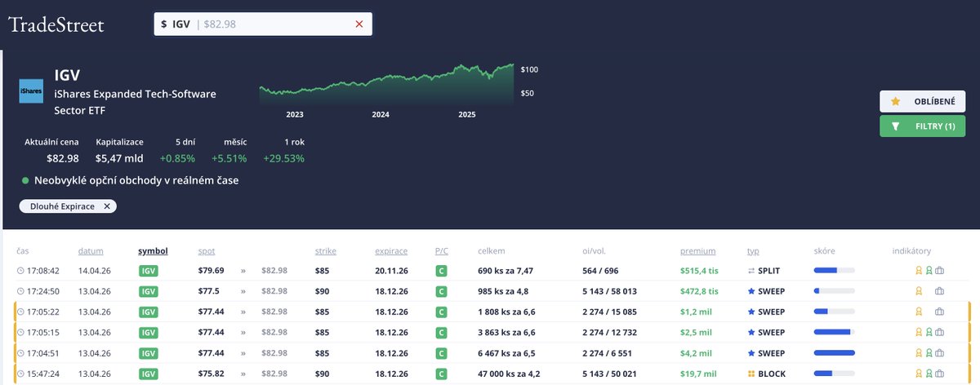Click the green C call badge in 17:08:42 row
980x385 pixels.
click(441, 270)
